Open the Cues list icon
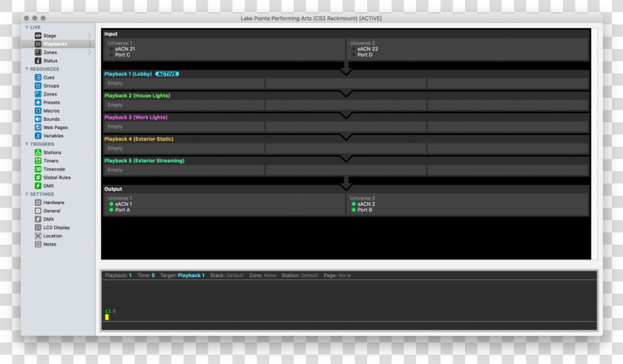This screenshot has height=364, width=623. (x=38, y=77)
